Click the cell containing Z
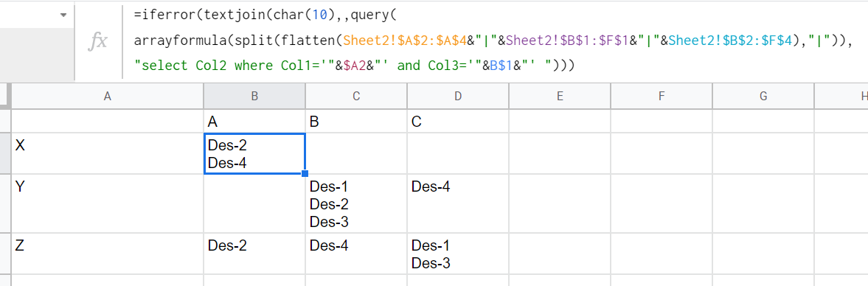This screenshot has width=868, height=286. 108,254
